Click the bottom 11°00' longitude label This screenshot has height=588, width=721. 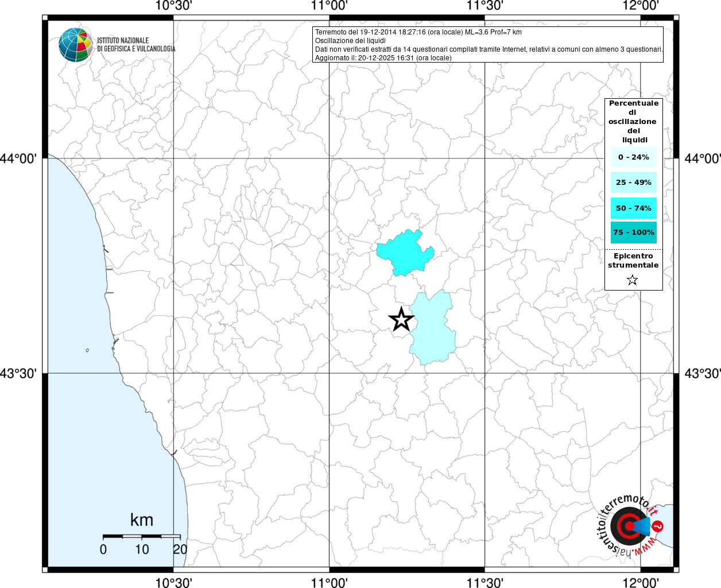tap(330, 582)
